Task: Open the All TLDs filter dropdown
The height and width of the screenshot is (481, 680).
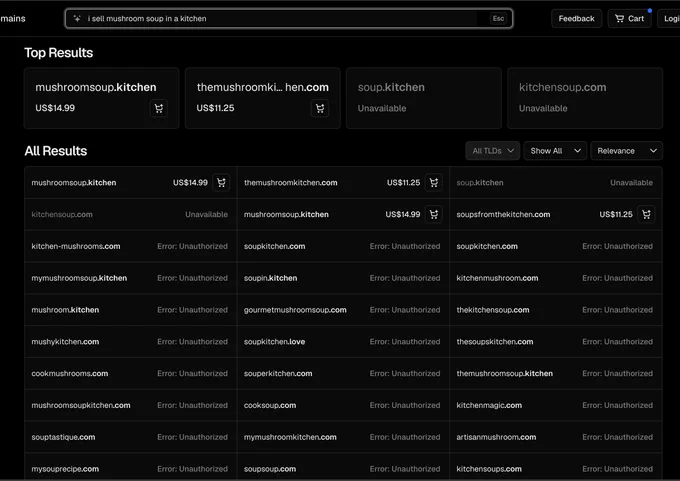Action: coord(493,151)
